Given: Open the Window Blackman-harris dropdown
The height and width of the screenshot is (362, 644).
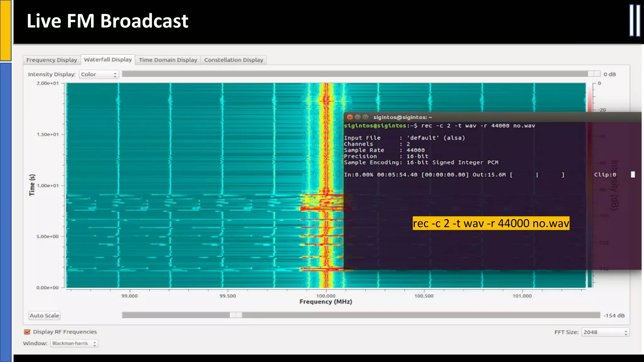Looking at the screenshot, I should [x=74, y=343].
